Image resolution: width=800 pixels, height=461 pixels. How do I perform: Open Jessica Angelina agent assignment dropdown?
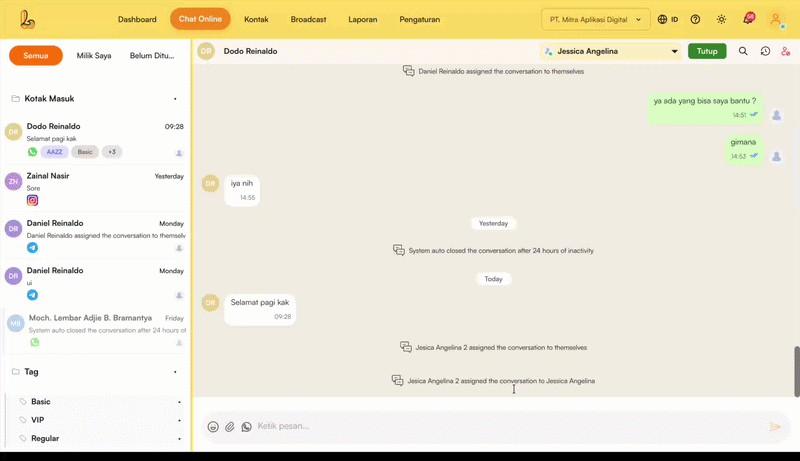pos(611,51)
